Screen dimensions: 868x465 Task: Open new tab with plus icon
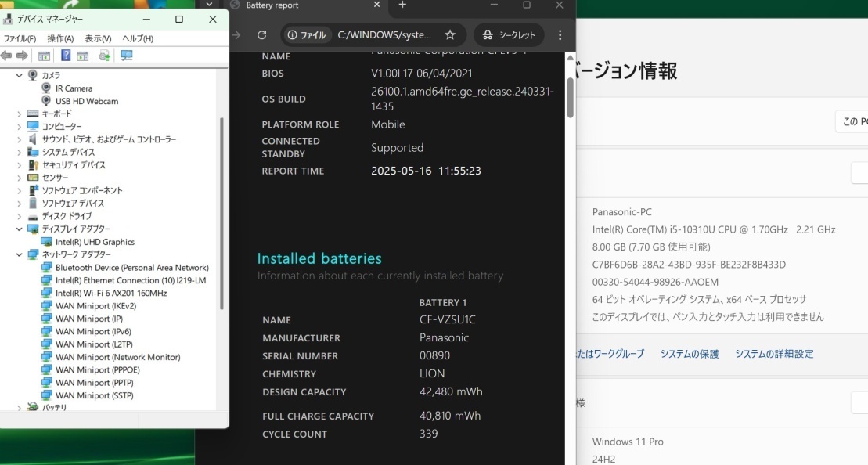coord(402,5)
